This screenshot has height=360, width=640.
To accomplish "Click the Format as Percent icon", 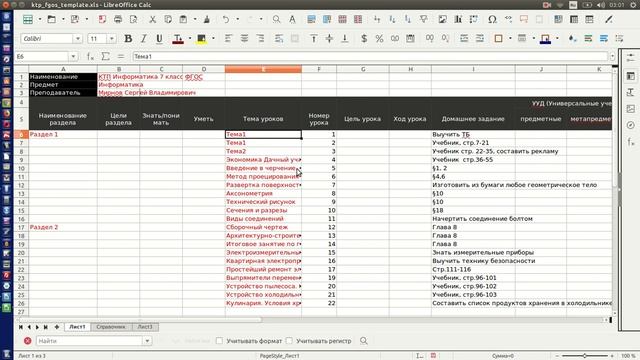I will pyautogui.click(x=379, y=39).
